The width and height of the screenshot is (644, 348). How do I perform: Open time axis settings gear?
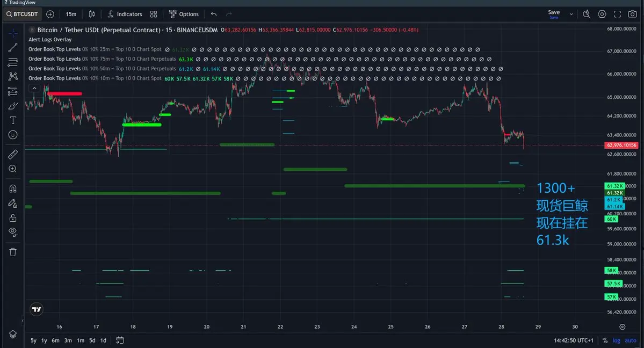[622, 327]
